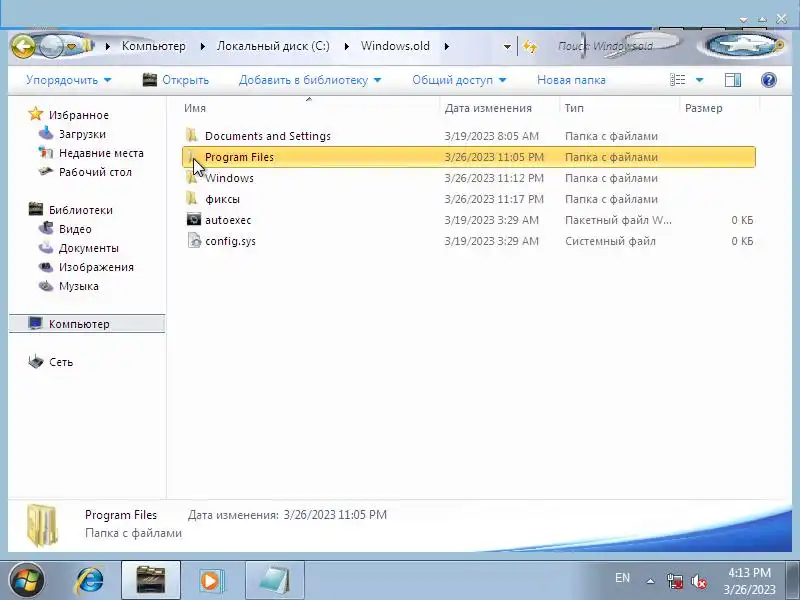Click the large Program Files folder thumbnail
800x600 pixels.
(x=42, y=524)
